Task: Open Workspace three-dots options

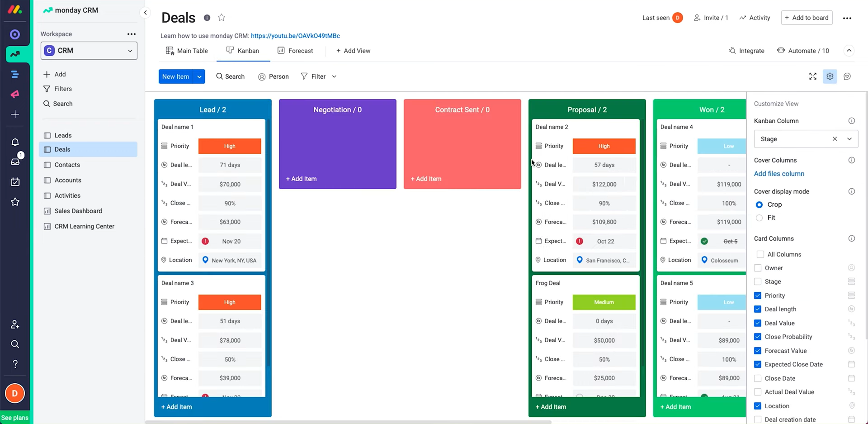Action: (x=132, y=34)
